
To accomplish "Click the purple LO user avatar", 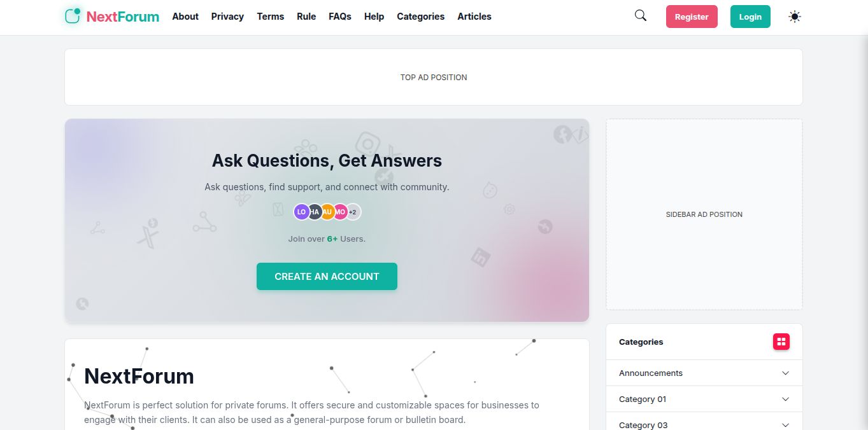I will [301, 212].
